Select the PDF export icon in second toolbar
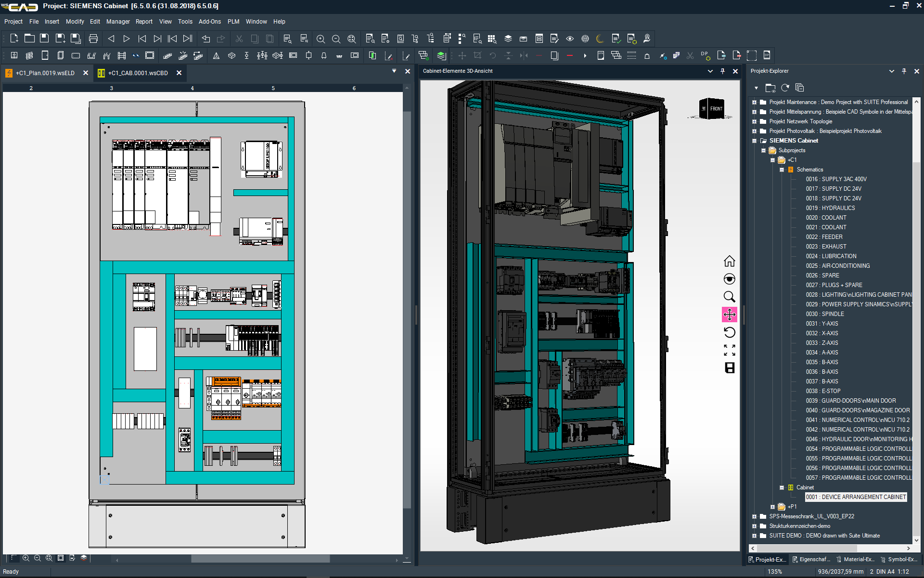This screenshot has width=924, height=578. pos(736,55)
